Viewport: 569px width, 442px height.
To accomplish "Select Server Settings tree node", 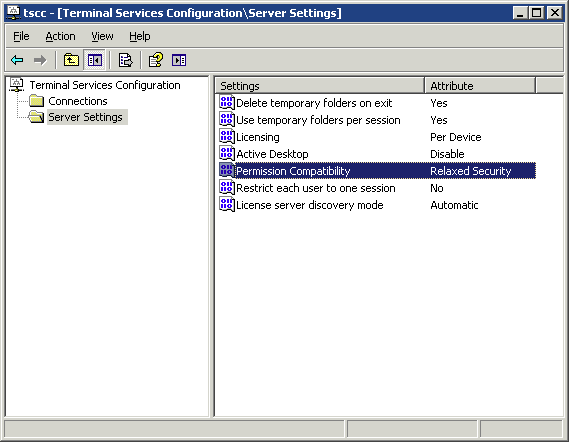I will tap(86, 117).
